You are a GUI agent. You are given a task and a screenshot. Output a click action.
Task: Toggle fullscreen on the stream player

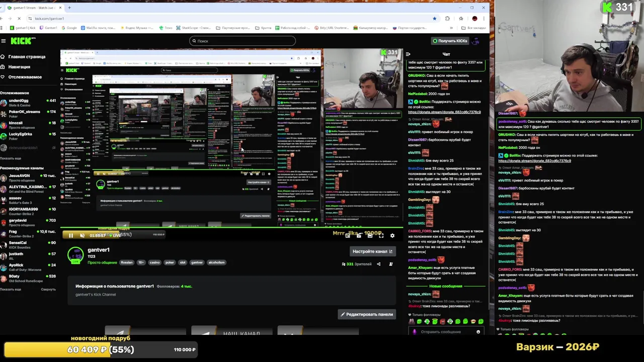coord(381,235)
